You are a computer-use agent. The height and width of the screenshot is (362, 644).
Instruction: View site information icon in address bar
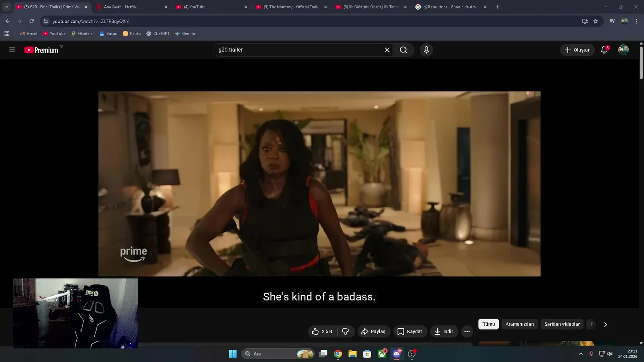click(46, 21)
